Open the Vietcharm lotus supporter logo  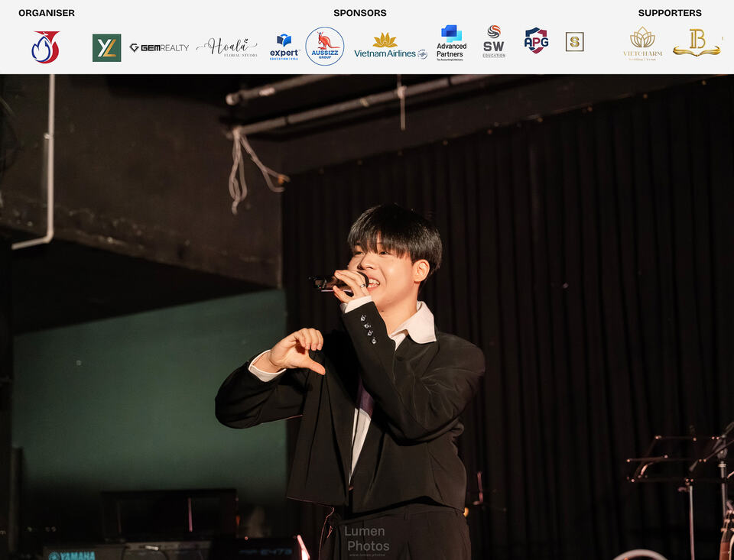(x=642, y=44)
